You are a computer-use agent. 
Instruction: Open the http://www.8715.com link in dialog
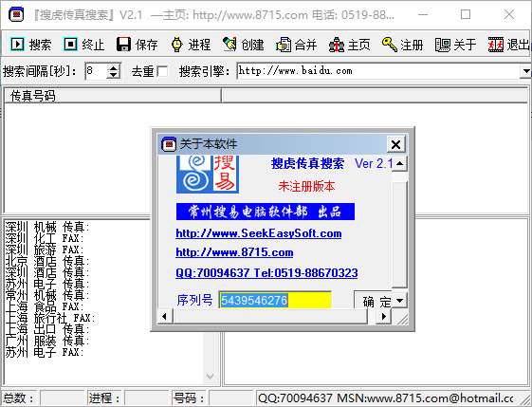[x=234, y=252]
